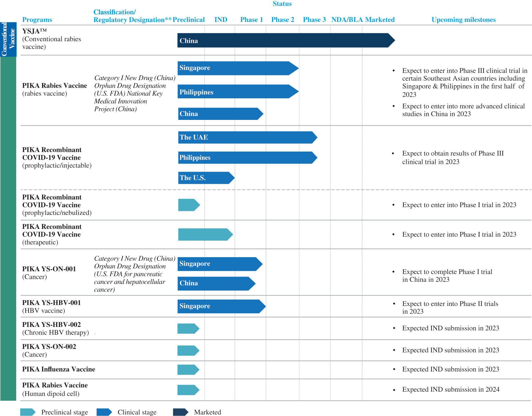The image size is (532, 416).
Task: Select PIKA YS-HBV-001 Singapore bar
Action: point(222,306)
